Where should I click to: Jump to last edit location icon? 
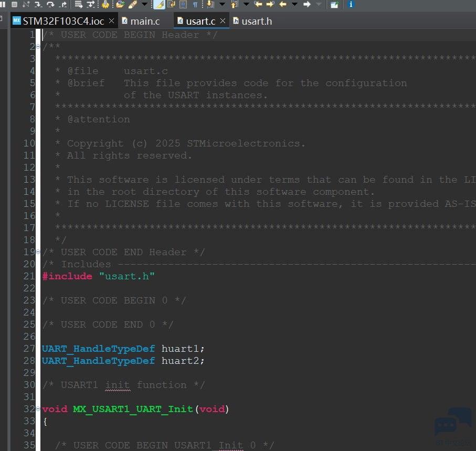click(x=258, y=4)
